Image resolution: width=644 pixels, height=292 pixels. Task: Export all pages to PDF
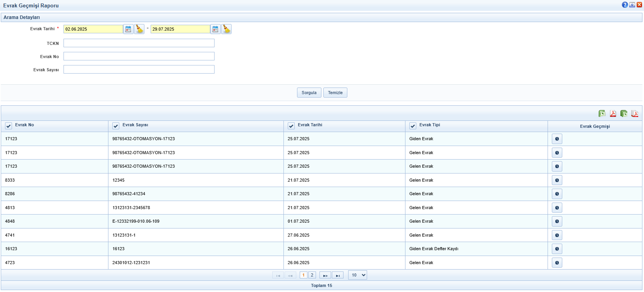coord(634,113)
